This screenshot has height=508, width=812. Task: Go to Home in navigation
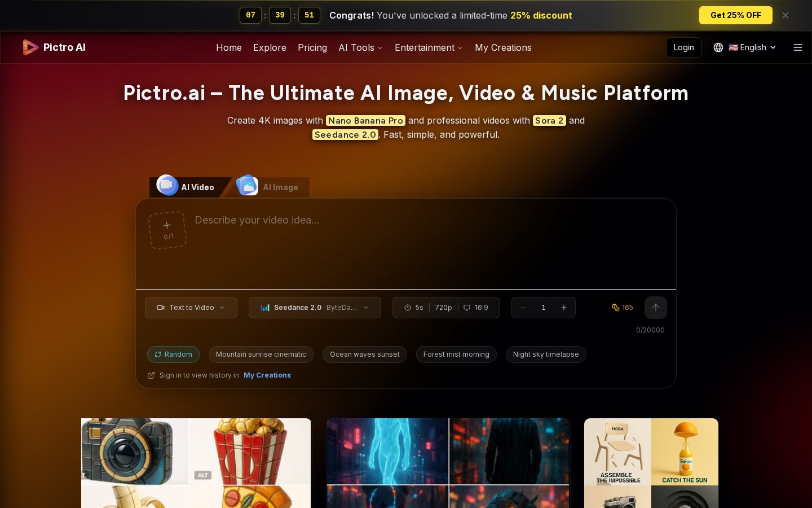[x=229, y=47]
